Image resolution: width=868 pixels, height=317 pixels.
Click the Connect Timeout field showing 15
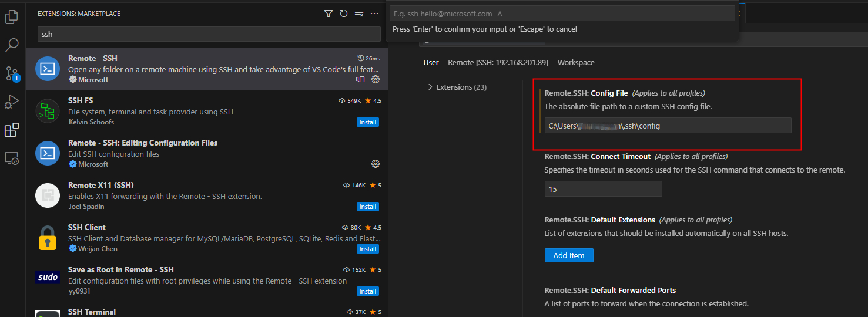coord(604,189)
